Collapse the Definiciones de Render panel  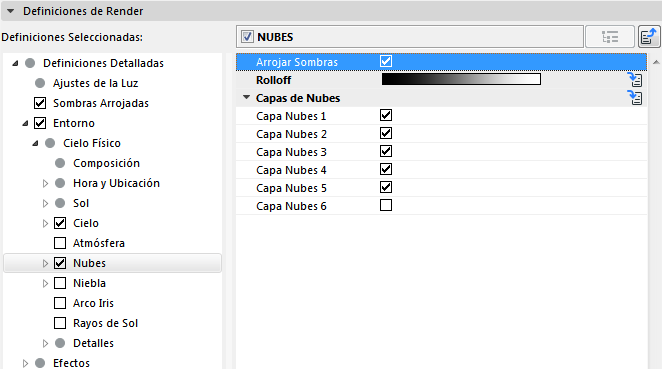(11, 11)
